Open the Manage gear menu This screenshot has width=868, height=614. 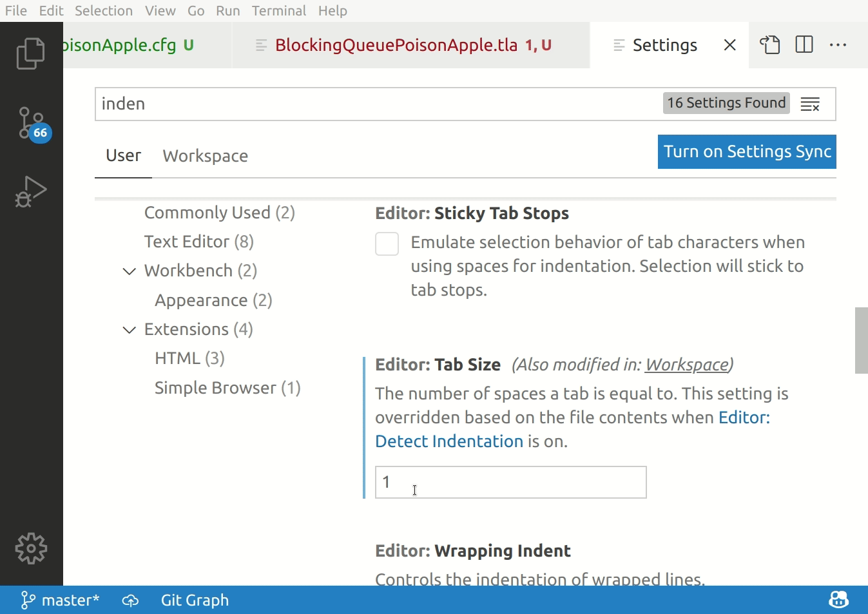pos(31,548)
